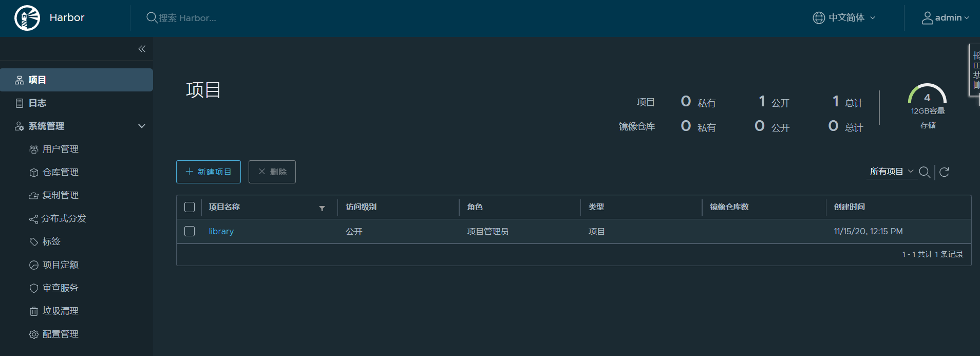Open the language dropdown 中文简体
Image resolution: width=980 pixels, height=356 pixels.
click(x=844, y=18)
